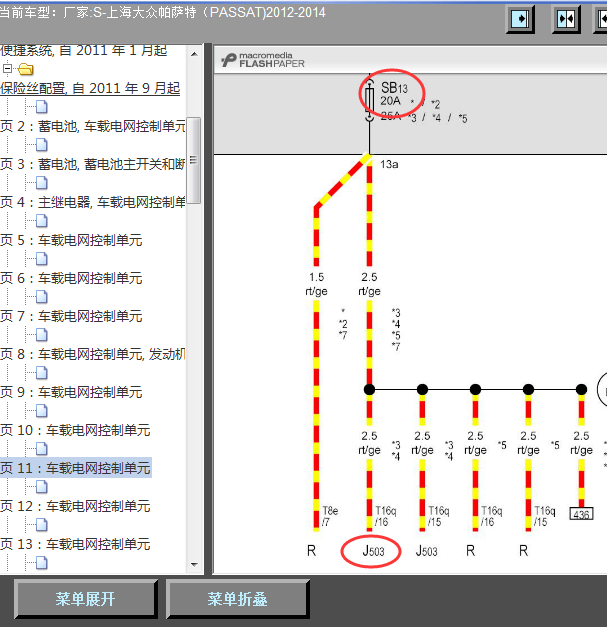The image size is (607, 627).
Task: Click document icon below 页 5 entry
Action: coord(42,259)
